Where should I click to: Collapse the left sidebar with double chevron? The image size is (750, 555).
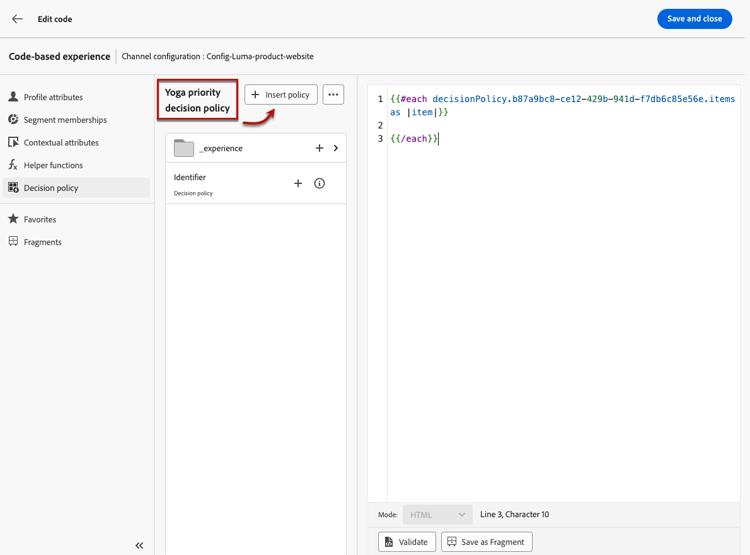pyautogui.click(x=139, y=545)
